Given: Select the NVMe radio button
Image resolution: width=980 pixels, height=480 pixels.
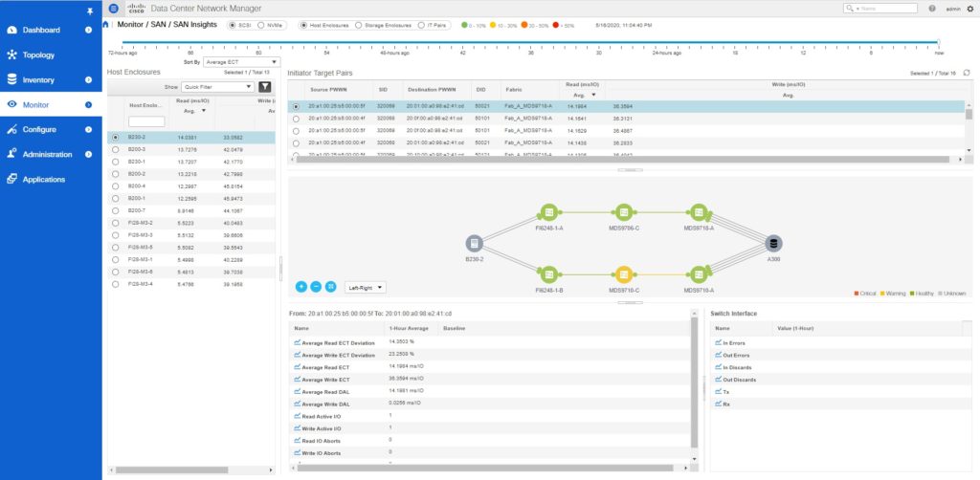Looking at the screenshot, I should point(261,26).
